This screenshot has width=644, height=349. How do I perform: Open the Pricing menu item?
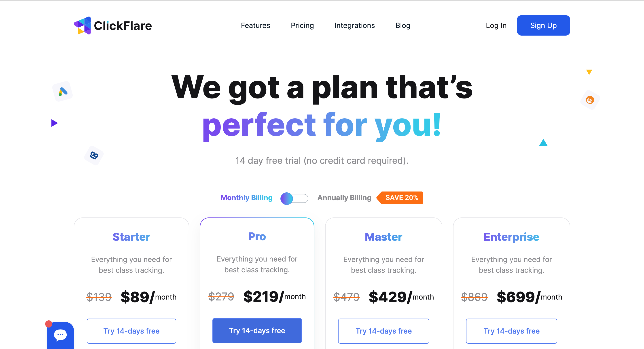click(302, 26)
